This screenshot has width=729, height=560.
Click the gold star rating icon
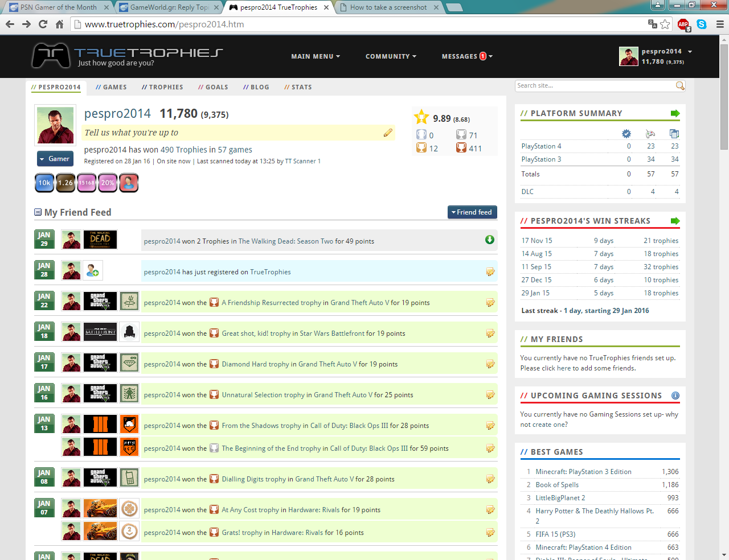point(421,117)
